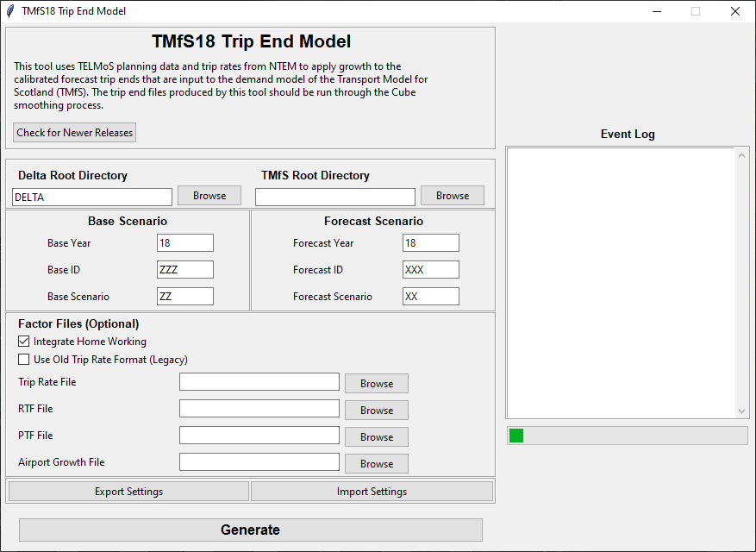Browse for the Trip Rate File
756x552 pixels.
point(377,384)
